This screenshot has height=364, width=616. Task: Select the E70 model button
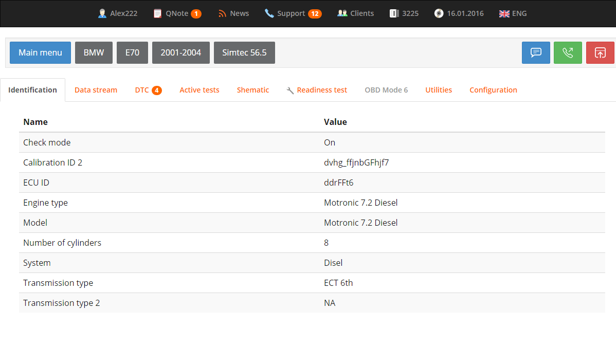coord(132,52)
